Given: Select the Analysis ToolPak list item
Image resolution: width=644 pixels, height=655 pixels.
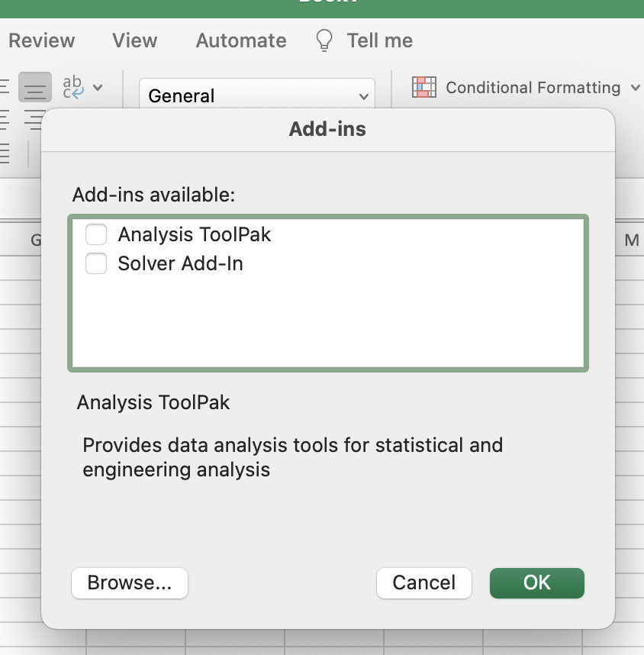Looking at the screenshot, I should 195,234.
